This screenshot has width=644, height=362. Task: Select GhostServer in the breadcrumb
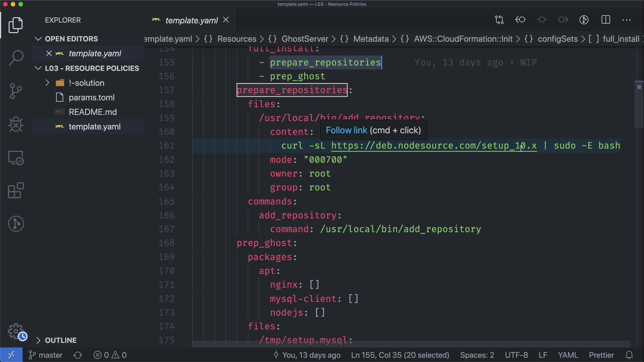point(305,39)
